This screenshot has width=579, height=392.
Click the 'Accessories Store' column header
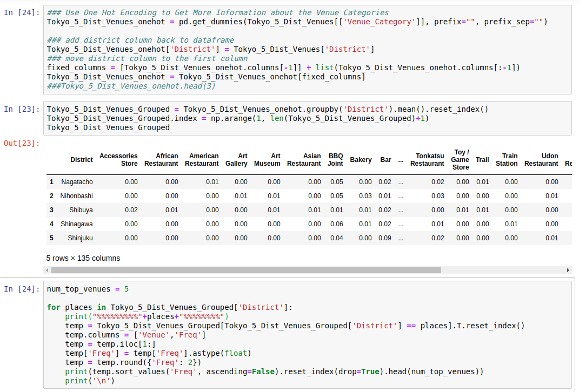118,160
